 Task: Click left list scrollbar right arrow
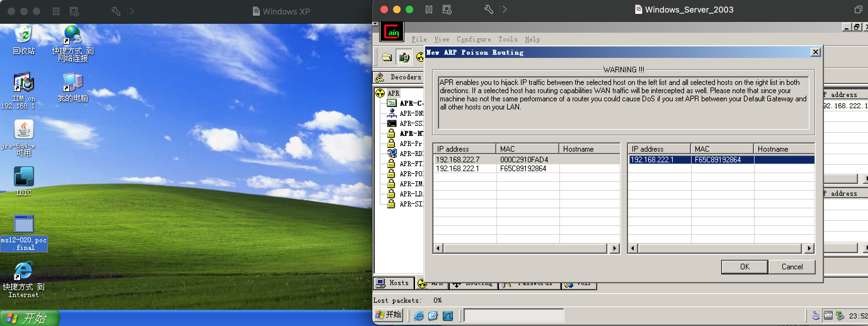tap(614, 249)
